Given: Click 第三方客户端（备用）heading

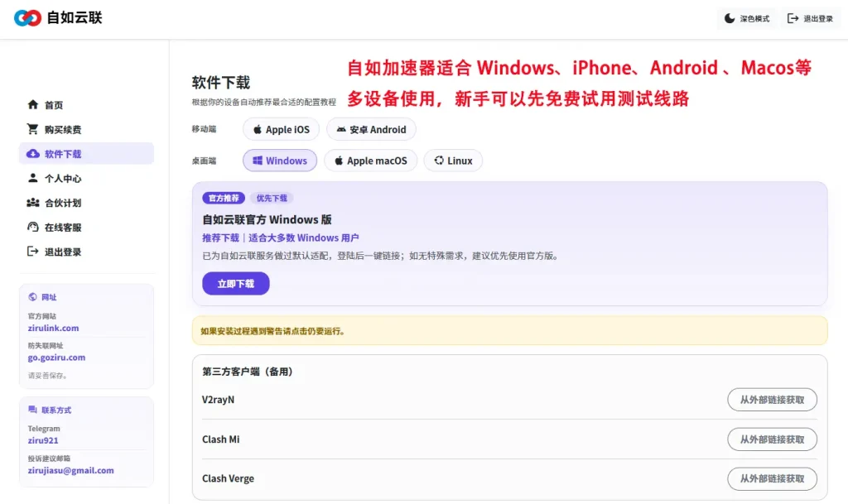Looking at the screenshot, I should pos(248,371).
